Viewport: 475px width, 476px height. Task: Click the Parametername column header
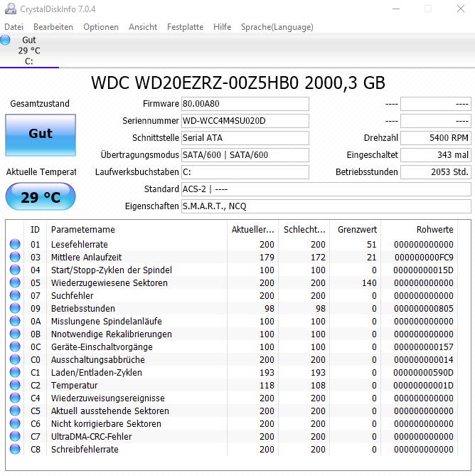137,230
